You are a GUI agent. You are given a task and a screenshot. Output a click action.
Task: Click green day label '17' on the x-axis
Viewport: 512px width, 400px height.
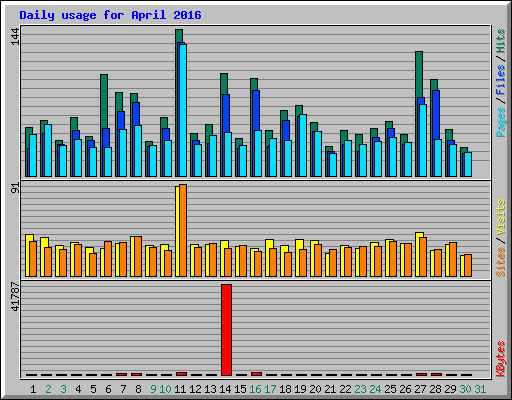tap(270, 389)
